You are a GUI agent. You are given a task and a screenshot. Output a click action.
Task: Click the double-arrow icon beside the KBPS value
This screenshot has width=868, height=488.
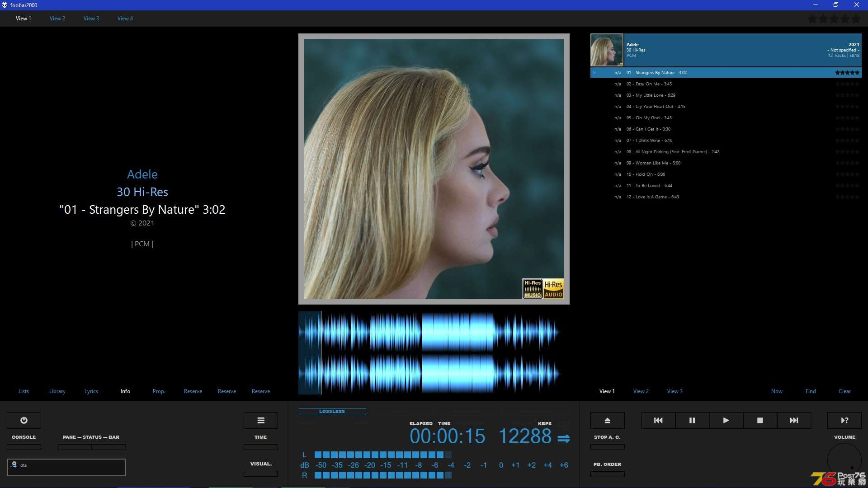click(x=564, y=438)
